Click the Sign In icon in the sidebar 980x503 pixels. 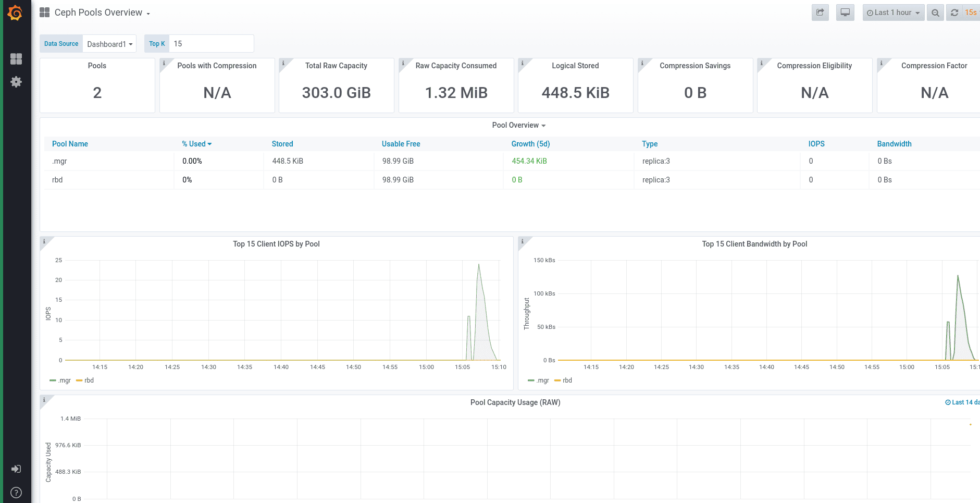(x=16, y=469)
